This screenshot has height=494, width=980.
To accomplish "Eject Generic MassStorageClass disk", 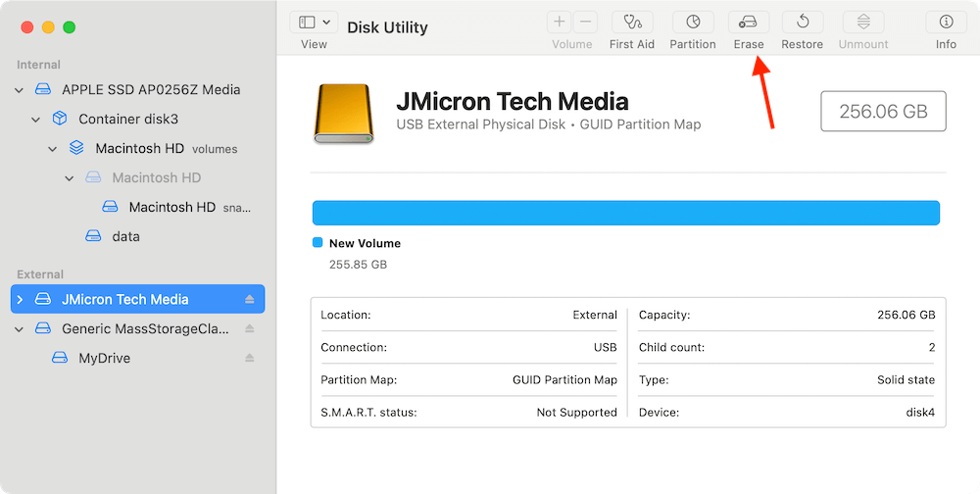I will 250,328.
